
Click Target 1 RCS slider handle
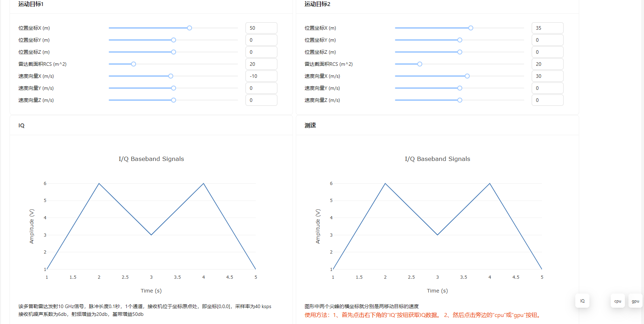(134, 64)
